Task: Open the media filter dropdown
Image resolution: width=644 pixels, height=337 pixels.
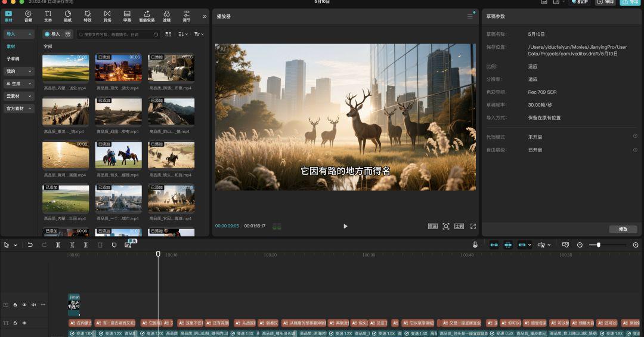Action: [x=199, y=34]
